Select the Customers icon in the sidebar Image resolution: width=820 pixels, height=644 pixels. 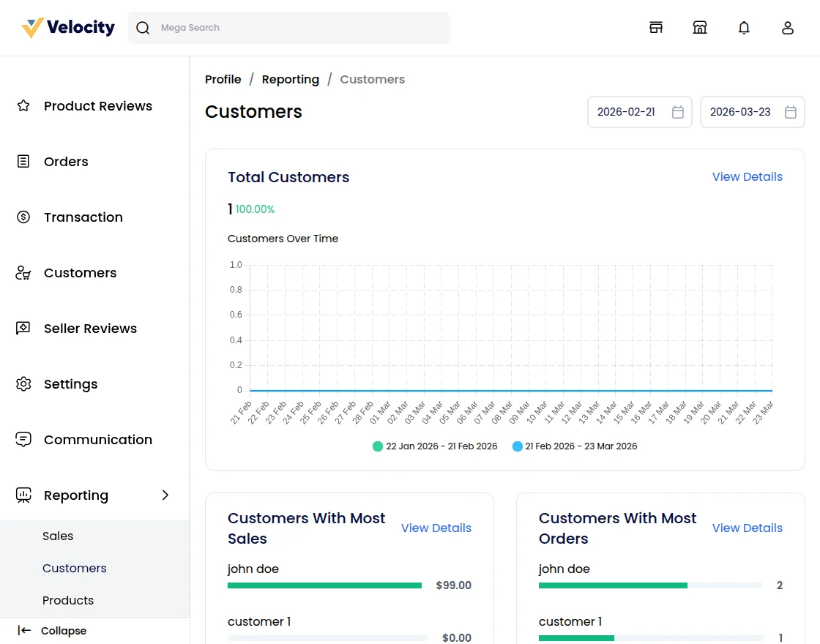click(23, 272)
